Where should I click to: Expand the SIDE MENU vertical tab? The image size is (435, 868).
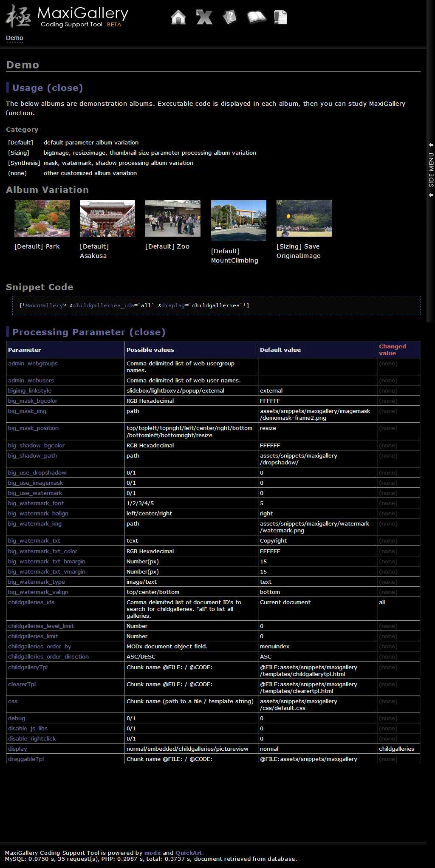tap(431, 170)
